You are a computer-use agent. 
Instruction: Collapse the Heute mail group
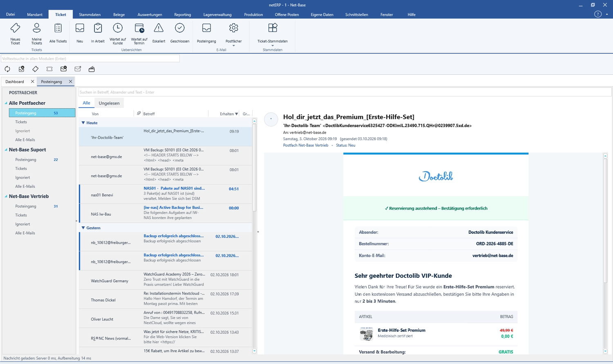(x=83, y=123)
